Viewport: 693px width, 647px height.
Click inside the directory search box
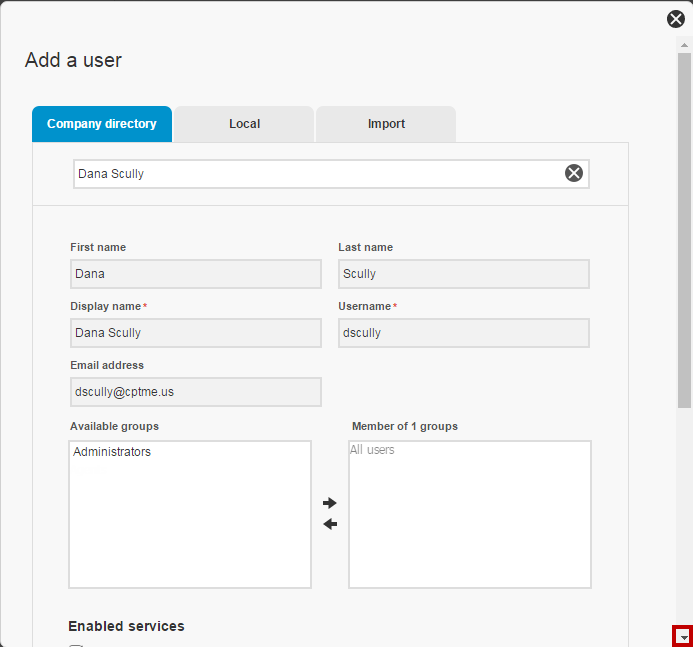[x=318, y=174]
